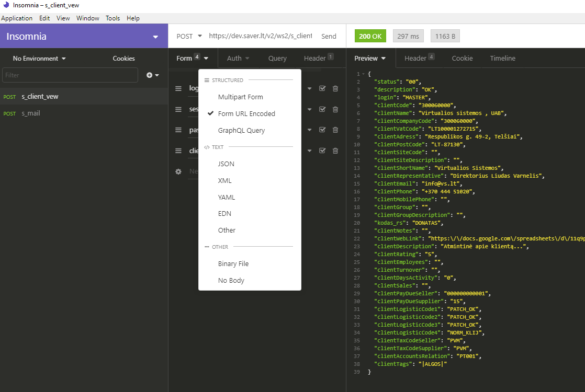Open the No Environment dropdown
585x392 pixels.
[x=39, y=59]
